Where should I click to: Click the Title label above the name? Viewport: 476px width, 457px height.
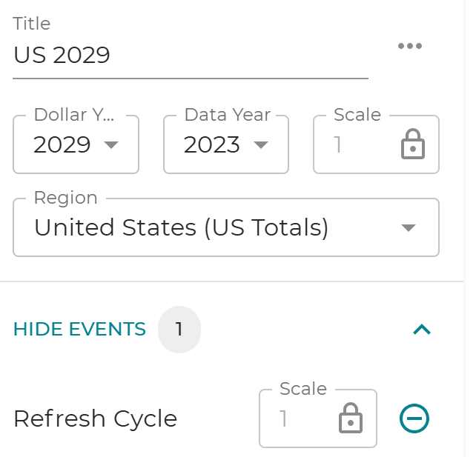pyautogui.click(x=32, y=24)
